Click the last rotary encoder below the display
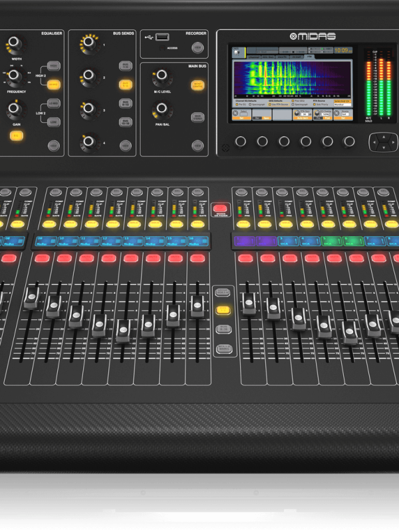 point(349,142)
